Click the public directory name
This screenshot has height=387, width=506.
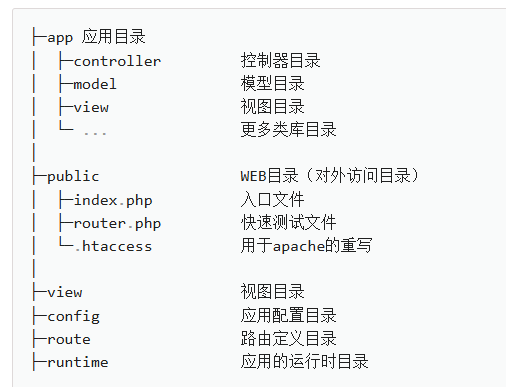[73, 177]
